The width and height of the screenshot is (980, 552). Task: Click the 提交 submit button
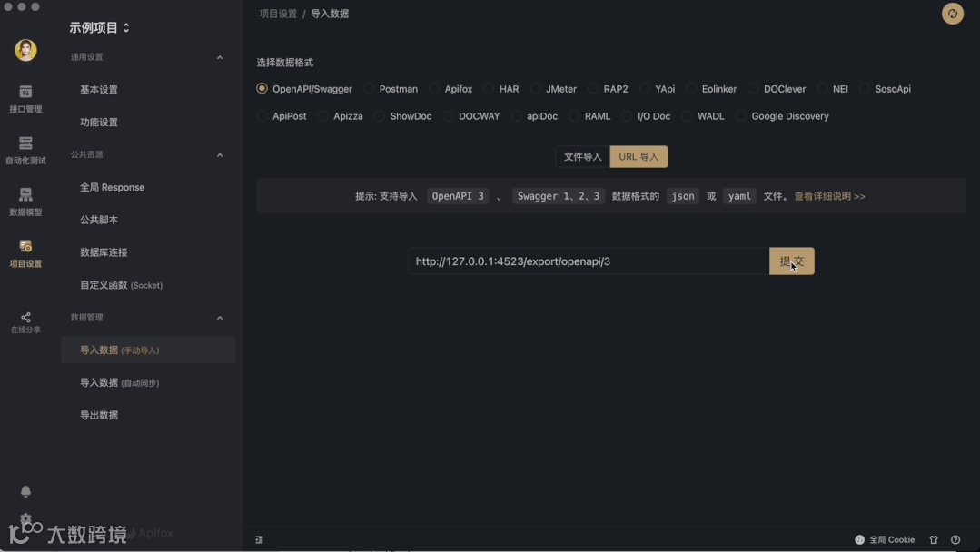point(792,261)
